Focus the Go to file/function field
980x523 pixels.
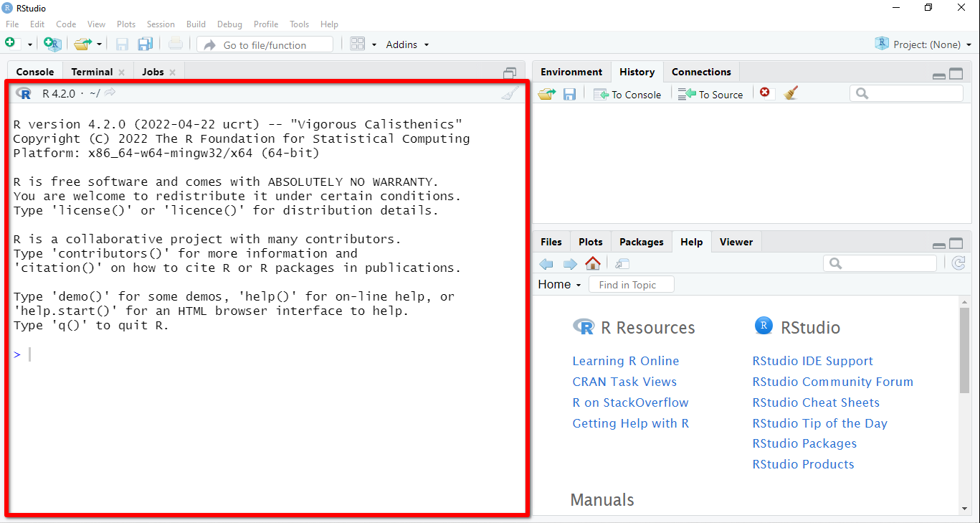pyautogui.click(x=265, y=44)
